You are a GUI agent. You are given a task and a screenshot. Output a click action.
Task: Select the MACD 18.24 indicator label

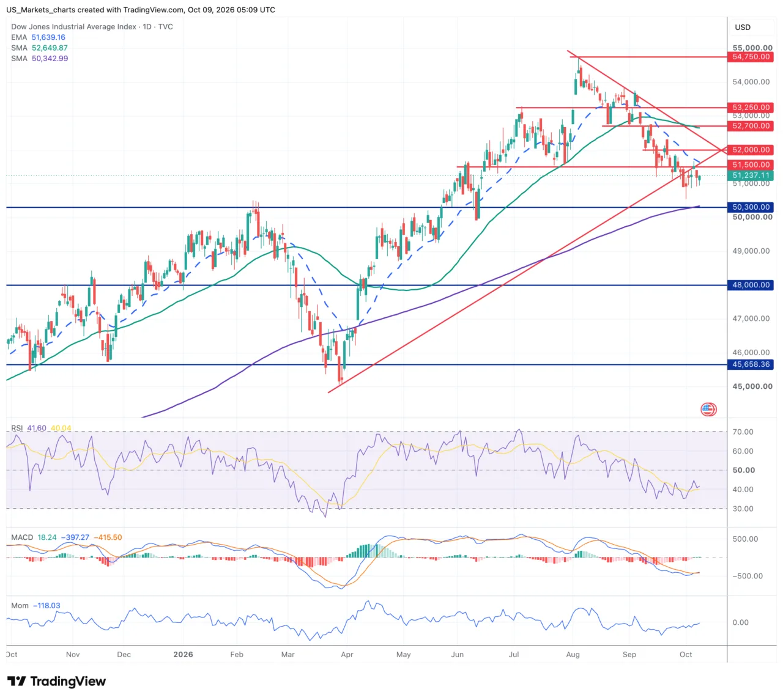(x=34, y=537)
